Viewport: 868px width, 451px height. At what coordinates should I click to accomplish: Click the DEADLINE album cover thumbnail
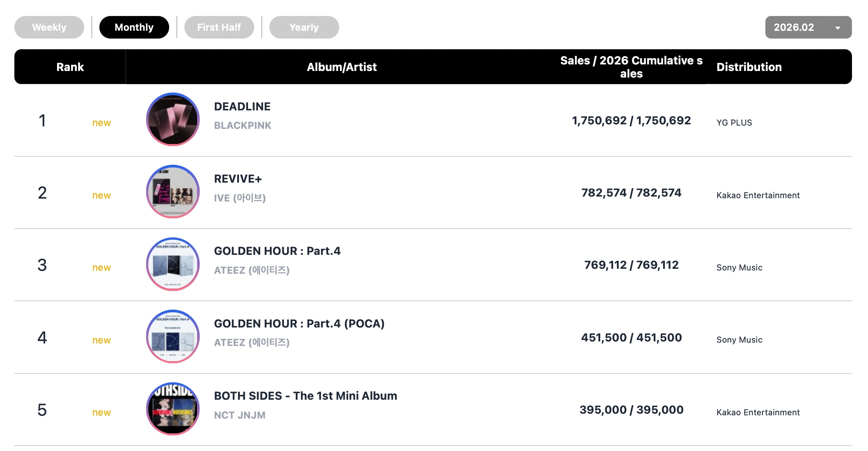[173, 119]
